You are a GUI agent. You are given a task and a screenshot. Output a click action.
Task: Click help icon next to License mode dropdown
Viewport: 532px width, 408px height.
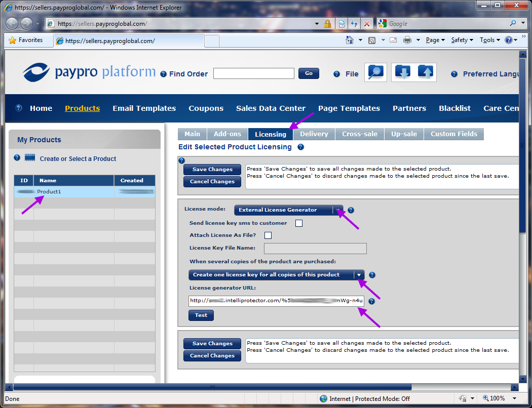tap(351, 210)
